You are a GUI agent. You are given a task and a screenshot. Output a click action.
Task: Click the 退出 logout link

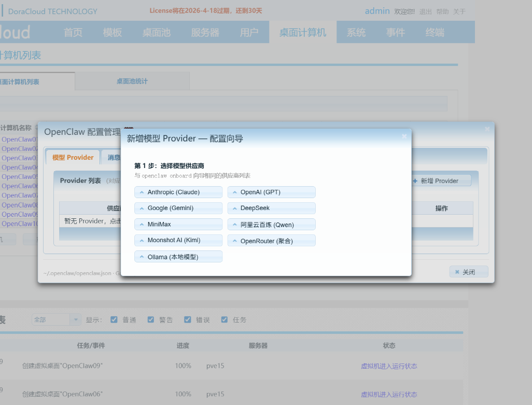click(x=425, y=11)
